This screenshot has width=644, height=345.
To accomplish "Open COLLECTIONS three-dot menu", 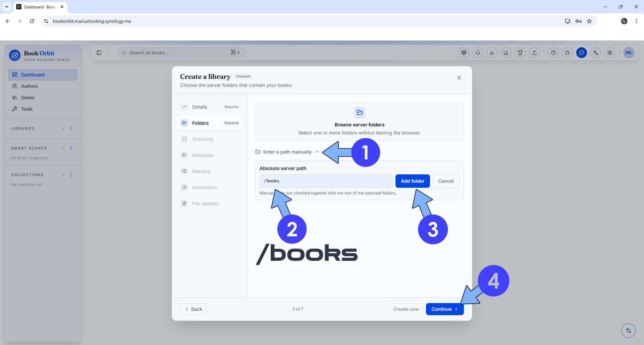I will (x=71, y=175).
